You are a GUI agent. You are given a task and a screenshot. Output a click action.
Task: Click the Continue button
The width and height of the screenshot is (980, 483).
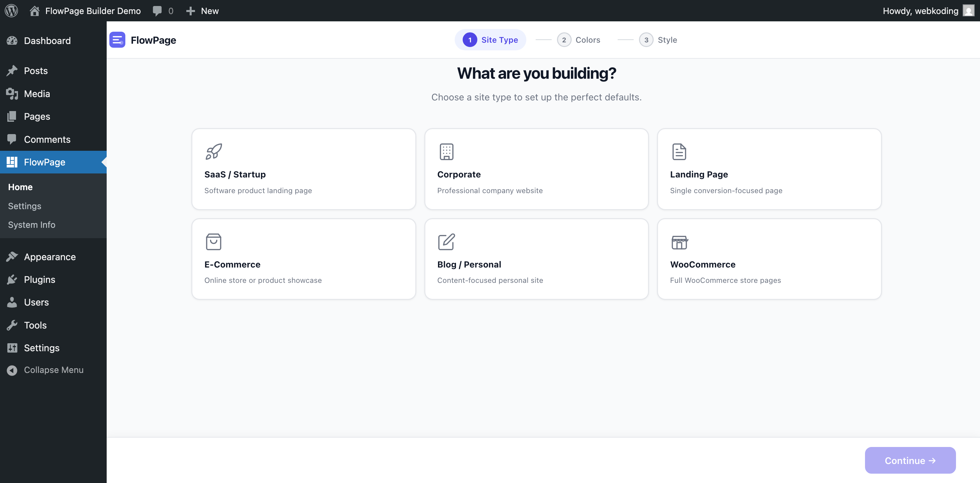(910, 460)
